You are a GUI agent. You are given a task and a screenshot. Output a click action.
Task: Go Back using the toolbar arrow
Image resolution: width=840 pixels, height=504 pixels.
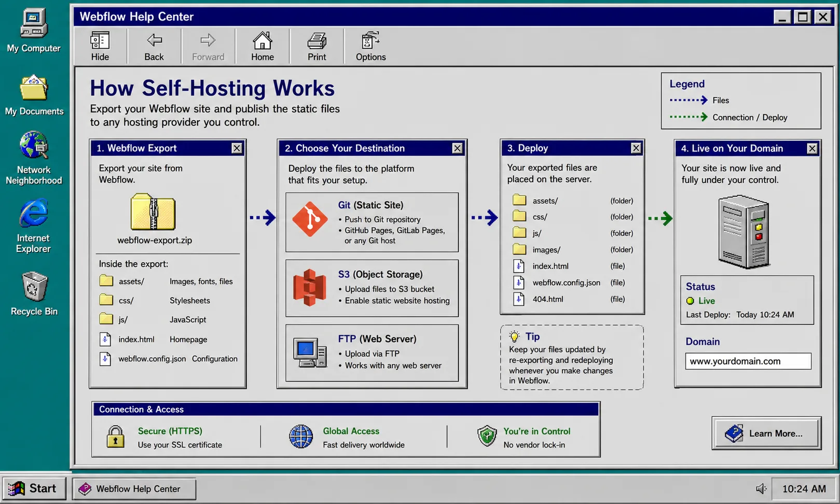click(154, 46)
